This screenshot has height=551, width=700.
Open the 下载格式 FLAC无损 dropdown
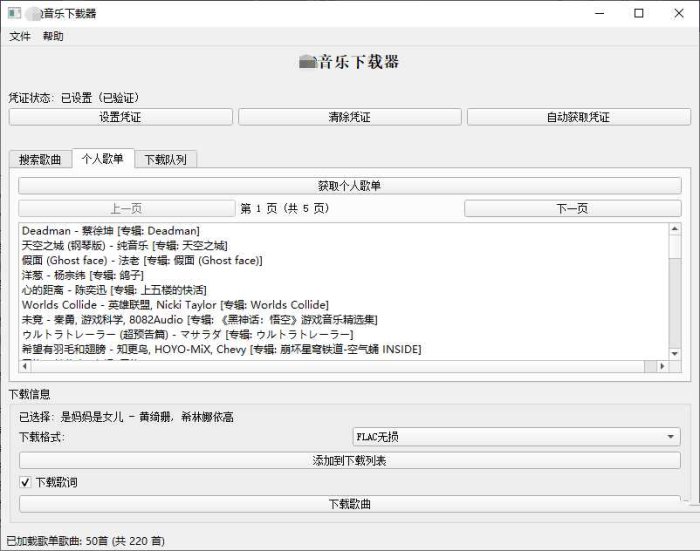coord(517,437)
